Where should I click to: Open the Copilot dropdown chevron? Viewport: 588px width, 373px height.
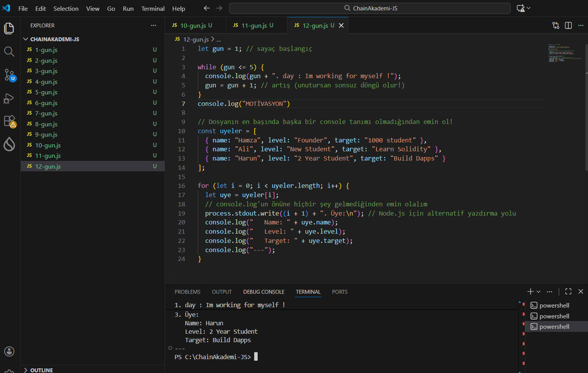[x=529, y=8]
